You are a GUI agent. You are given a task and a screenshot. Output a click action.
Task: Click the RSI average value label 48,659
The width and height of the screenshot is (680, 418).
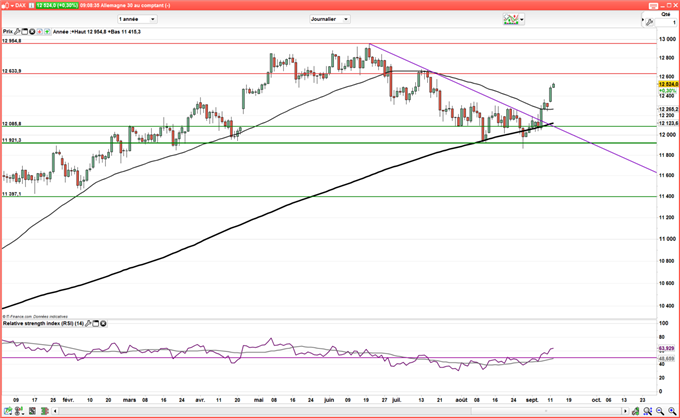pos(667,359)
